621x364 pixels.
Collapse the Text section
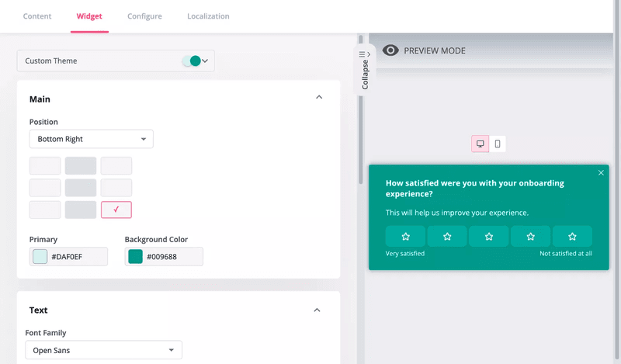coord(317,310)
